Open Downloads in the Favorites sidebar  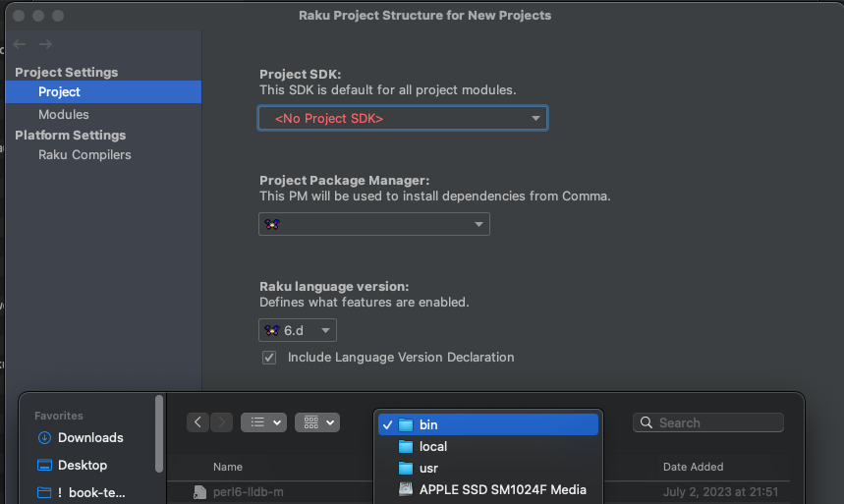80,438
